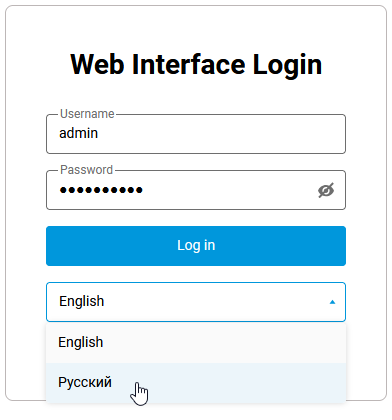The image size is (392, 420).
Task: Click the blue triangle caret icon
Action: click(332, 302)
